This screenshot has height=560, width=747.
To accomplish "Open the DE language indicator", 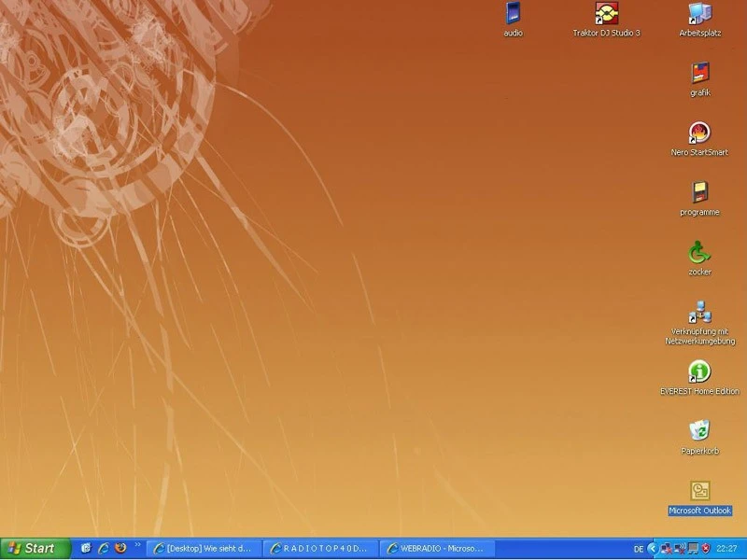I will tap(640, 548).
